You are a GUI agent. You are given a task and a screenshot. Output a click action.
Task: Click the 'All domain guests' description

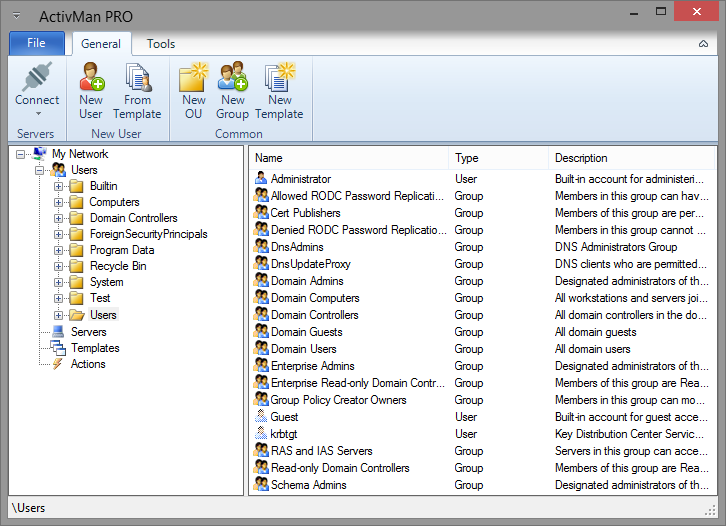(595, 332)
